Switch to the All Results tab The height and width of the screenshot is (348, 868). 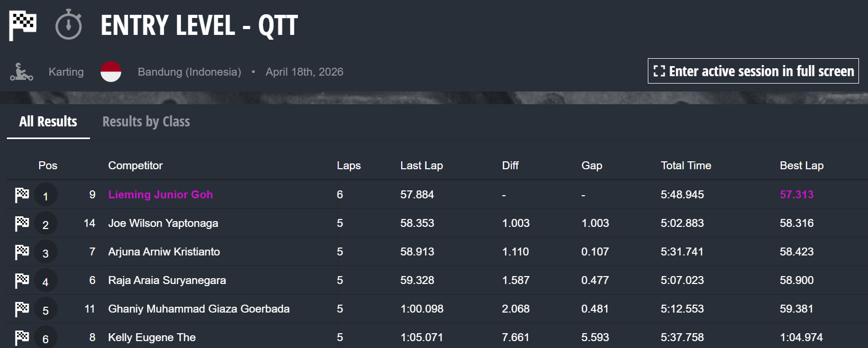(x=48, y=122)
